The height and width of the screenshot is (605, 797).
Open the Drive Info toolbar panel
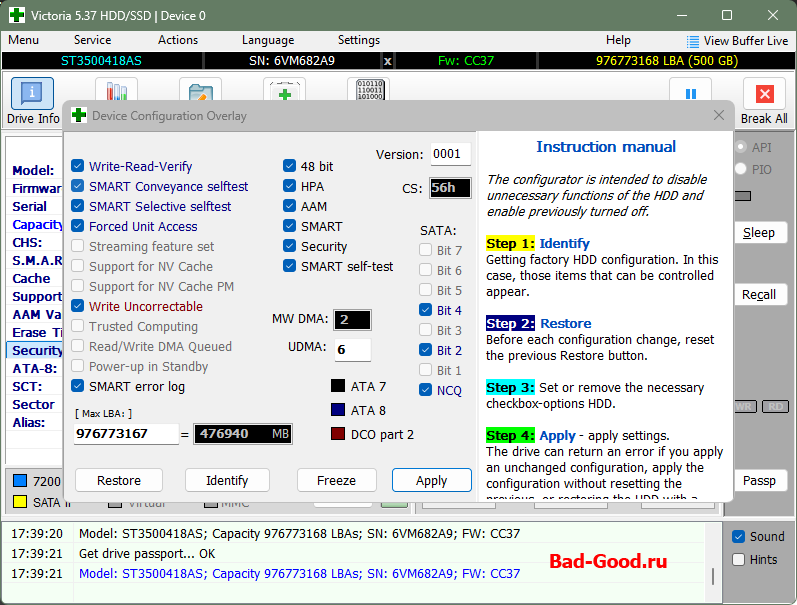tap(33, 92)
